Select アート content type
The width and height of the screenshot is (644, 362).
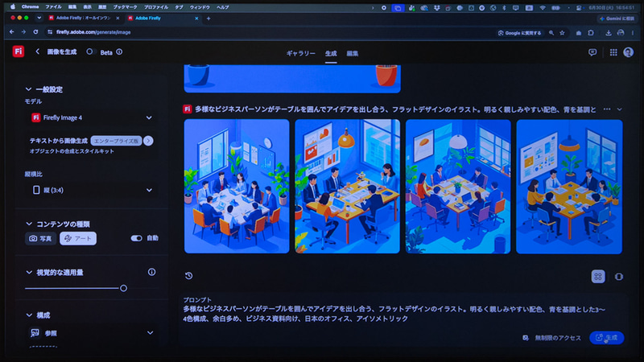78,238
